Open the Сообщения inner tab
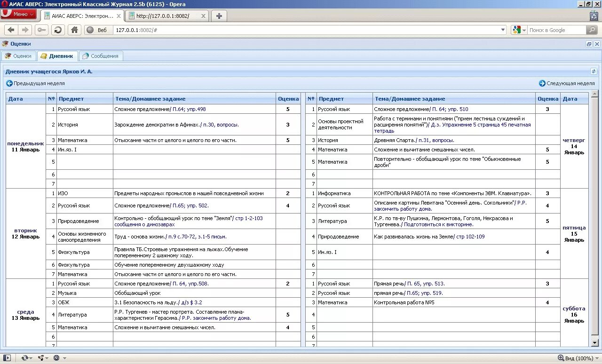The width and height of the screenshot is (602, 364). pos(100,56)
